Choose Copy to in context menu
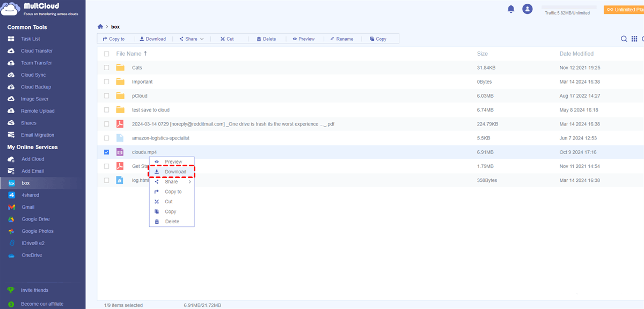The image size is (644, 309). [x=172, y=192]
